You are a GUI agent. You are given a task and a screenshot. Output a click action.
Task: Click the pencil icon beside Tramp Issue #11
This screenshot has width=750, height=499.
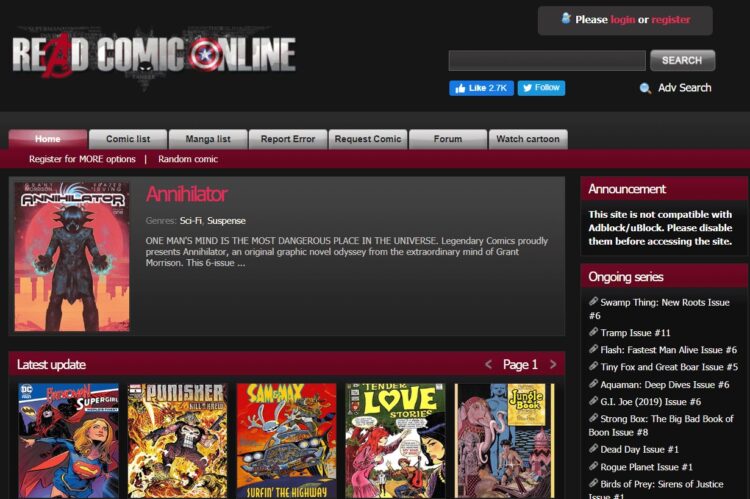click(593, 332)
